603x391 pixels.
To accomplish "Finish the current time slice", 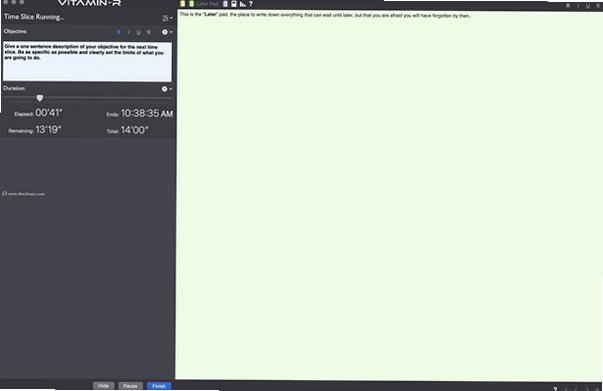I will click(159, 386).
